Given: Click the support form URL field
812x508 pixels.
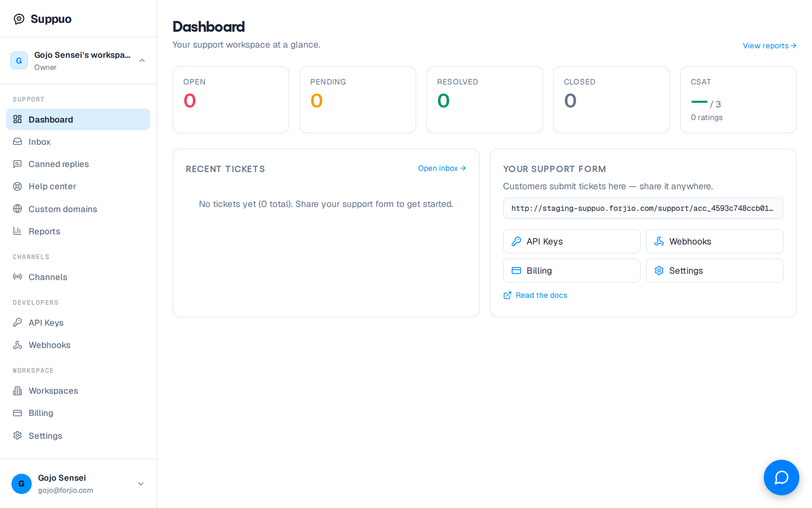Looking at the screenshot, I should (643, 208).
